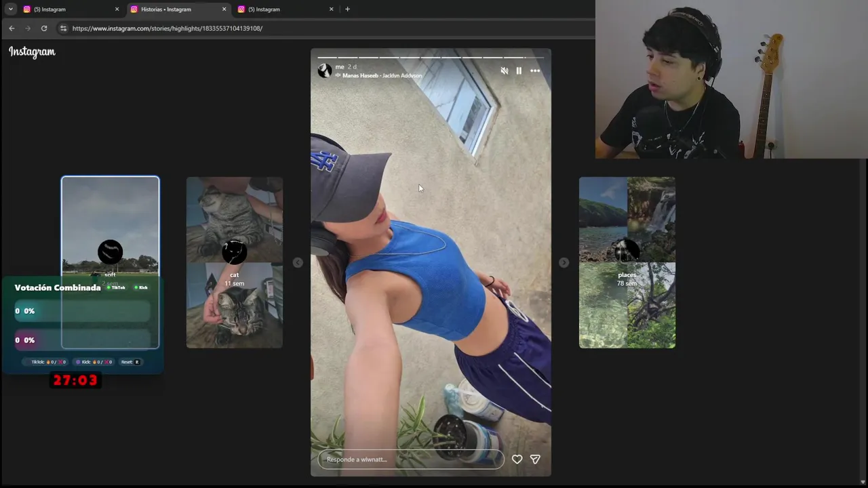Go forward in the browser

(28, 28)
